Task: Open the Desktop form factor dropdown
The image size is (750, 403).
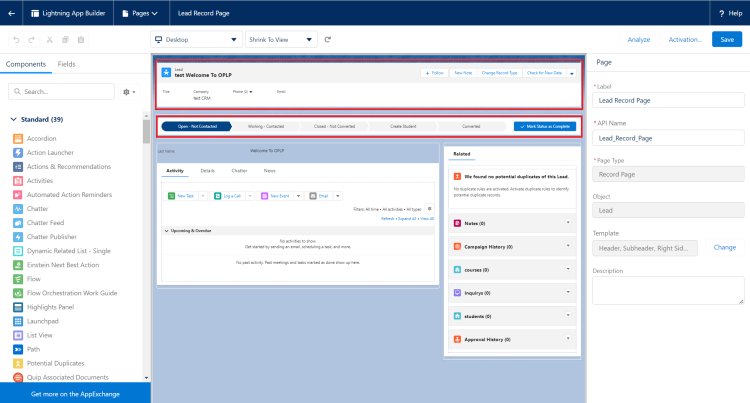Action: click(x=196, y=39)
